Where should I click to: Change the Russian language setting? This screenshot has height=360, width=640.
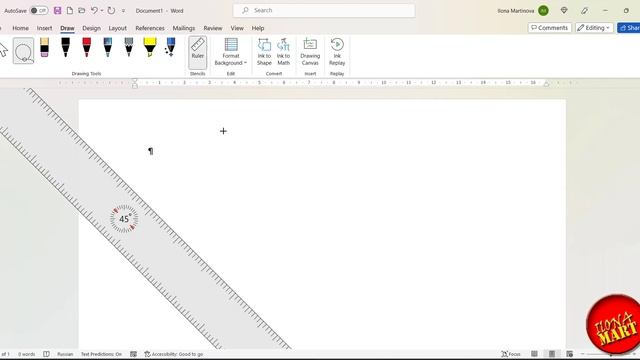(65, 354)
